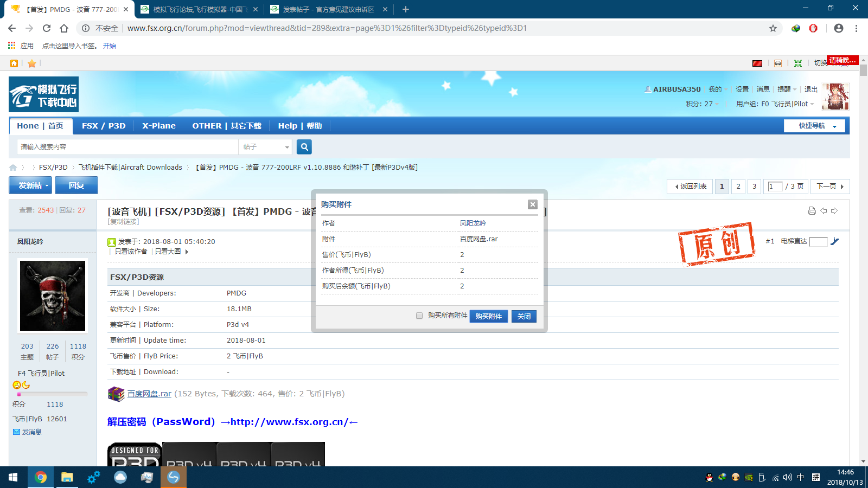Open 设置 settings link
Viewport: 868px width, 488px height.
click(x=742, y=89)
